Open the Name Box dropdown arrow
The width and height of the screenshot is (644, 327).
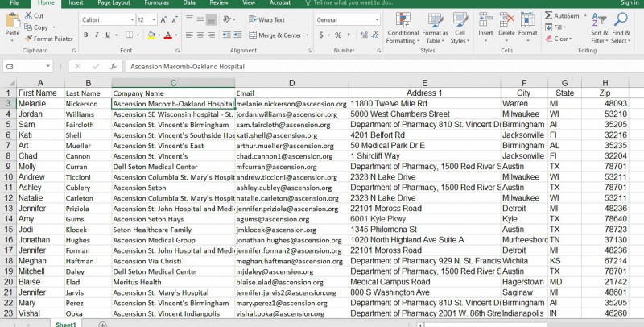(x=48, y=66)
